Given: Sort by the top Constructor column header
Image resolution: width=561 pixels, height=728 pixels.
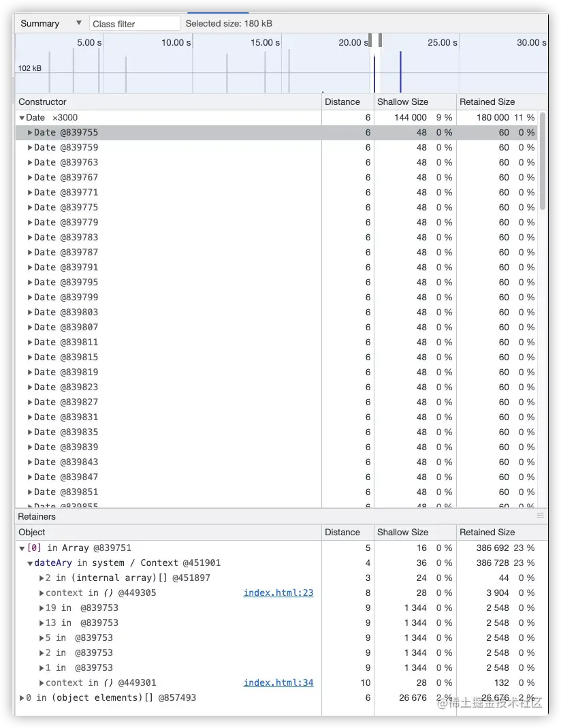Looking at the screenshot, I should (168, 101).
